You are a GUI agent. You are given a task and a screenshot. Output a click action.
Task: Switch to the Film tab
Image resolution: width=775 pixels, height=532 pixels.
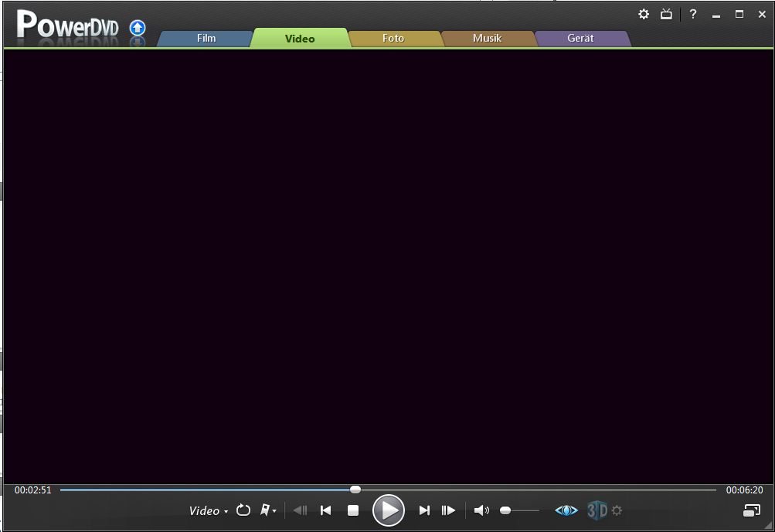206,38
